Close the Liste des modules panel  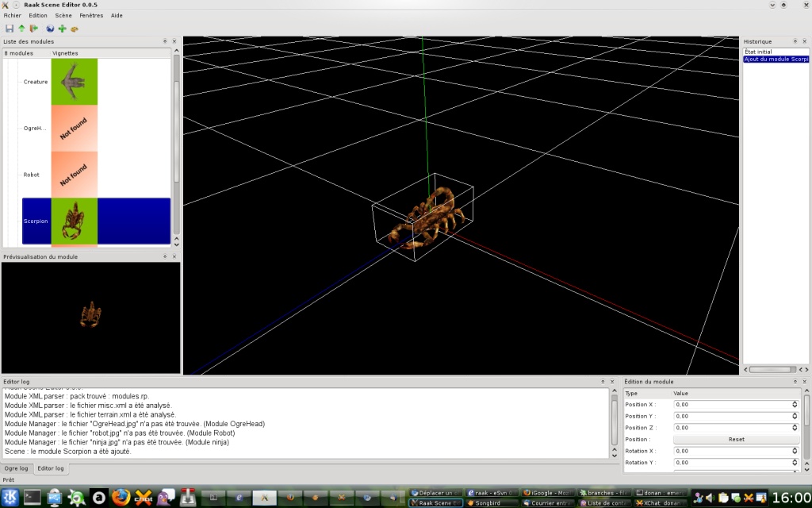(x=174, y=41)
